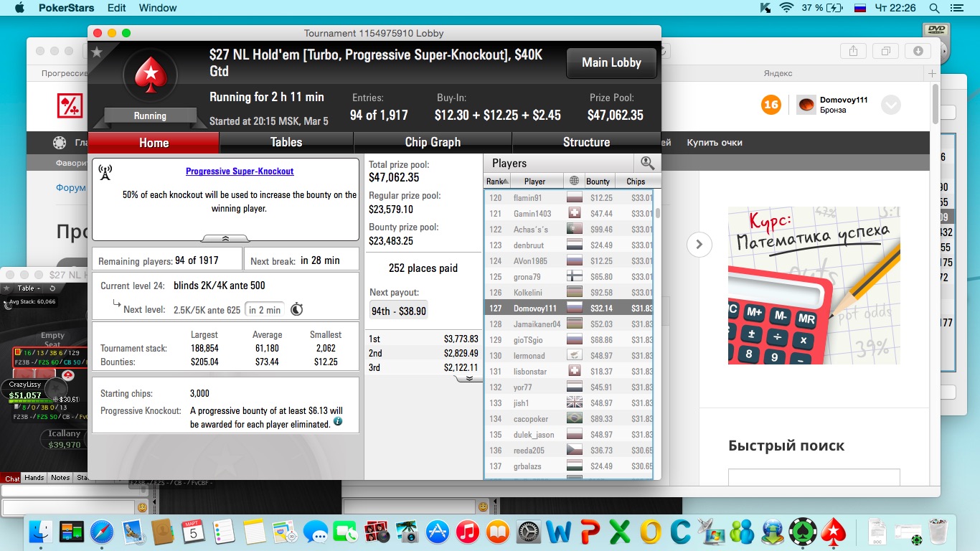980x551 pixels.
Task: Click chat input field in table window
Action: click(x=68, y=507)
